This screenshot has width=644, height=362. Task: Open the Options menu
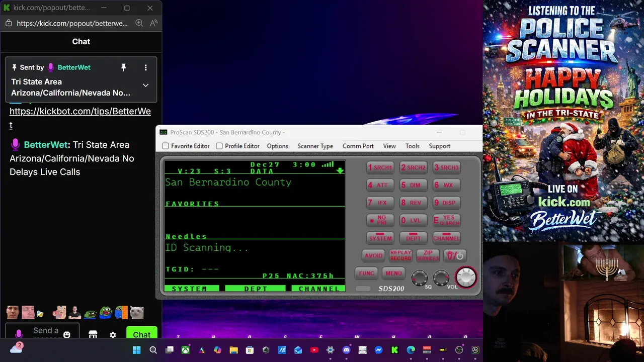pos(277,146)
